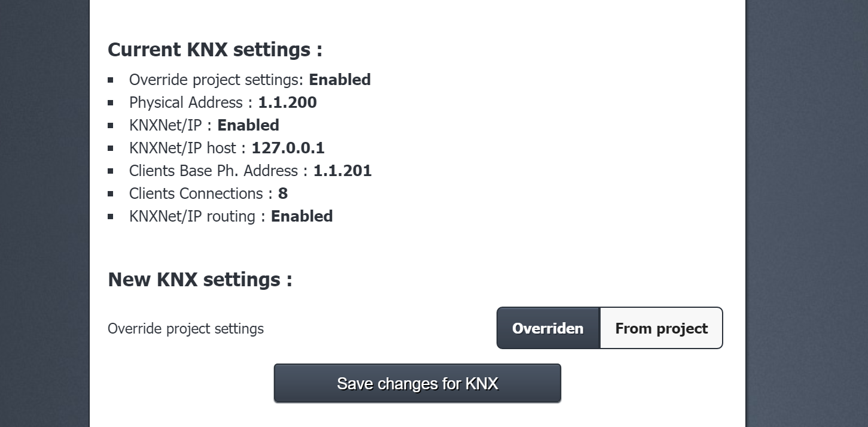Image resolution: width=868 pixels, height=427 pixels.
Task: Click the Clients Base Ph. Address label
Action: click(x=213, y=171)
